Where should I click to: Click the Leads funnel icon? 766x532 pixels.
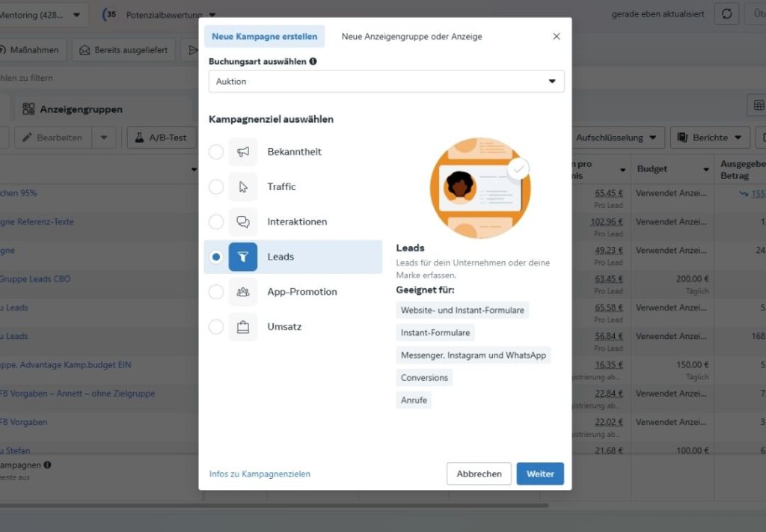[x=243, y=257]
